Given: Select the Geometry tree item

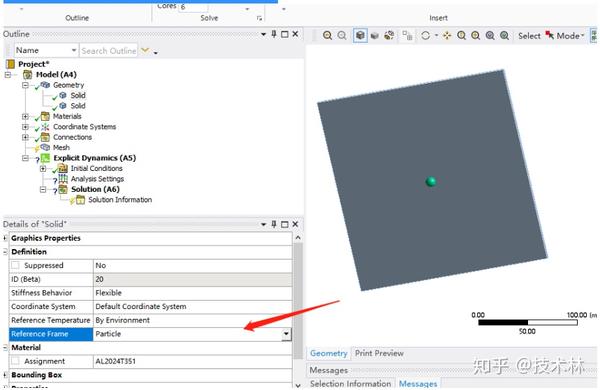Looking at the screenshot, I should tap(68, 85).
